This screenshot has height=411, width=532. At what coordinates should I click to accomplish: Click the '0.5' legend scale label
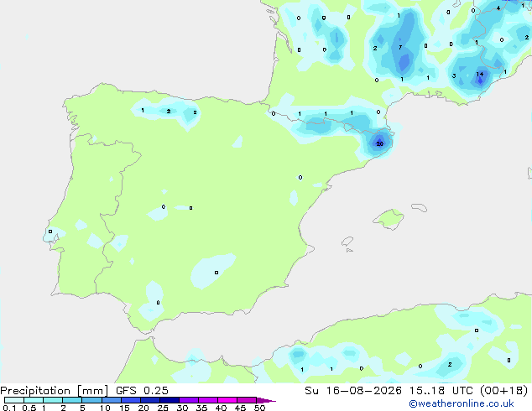(29, 408)
